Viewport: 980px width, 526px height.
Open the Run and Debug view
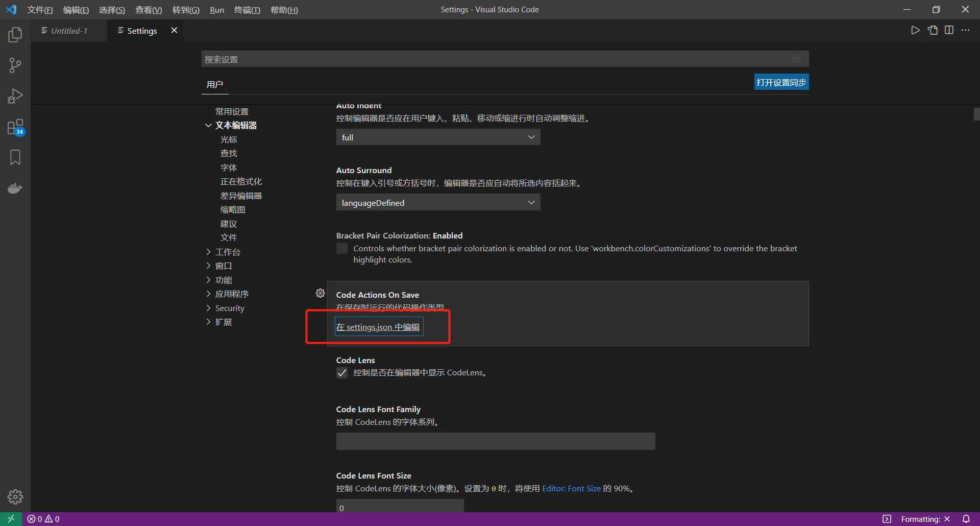point(15,96)
